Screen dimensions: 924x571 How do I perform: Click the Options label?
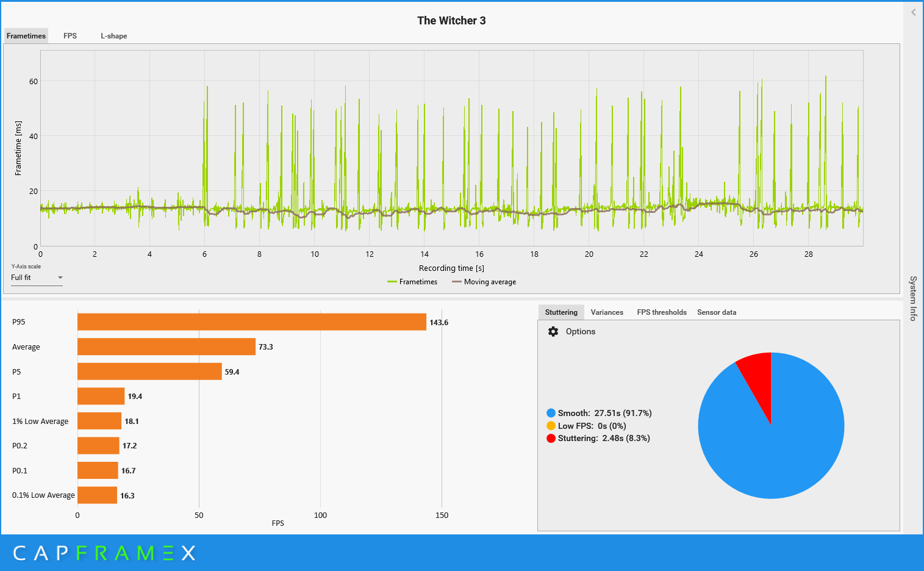pos(581,331)
